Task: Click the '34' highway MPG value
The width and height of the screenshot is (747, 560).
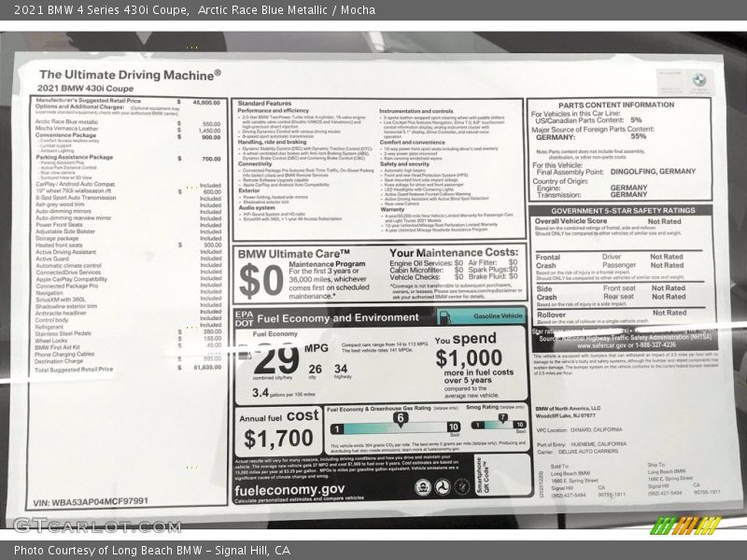Action: (341, 369)
